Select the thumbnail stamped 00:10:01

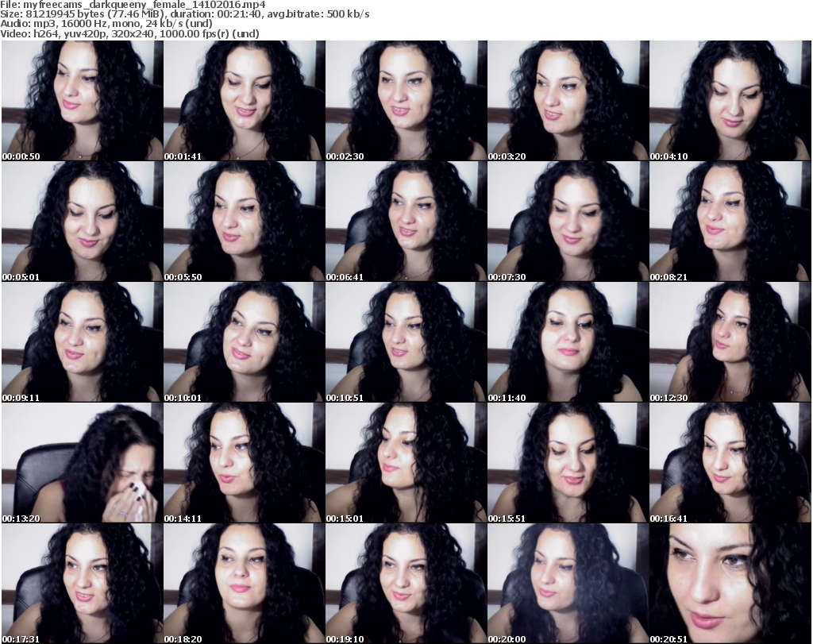(x=245, y=342)
